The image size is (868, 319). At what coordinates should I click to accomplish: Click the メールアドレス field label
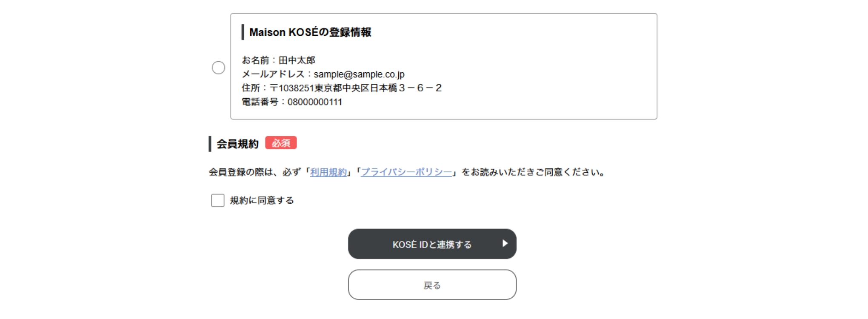coord(273,74)
